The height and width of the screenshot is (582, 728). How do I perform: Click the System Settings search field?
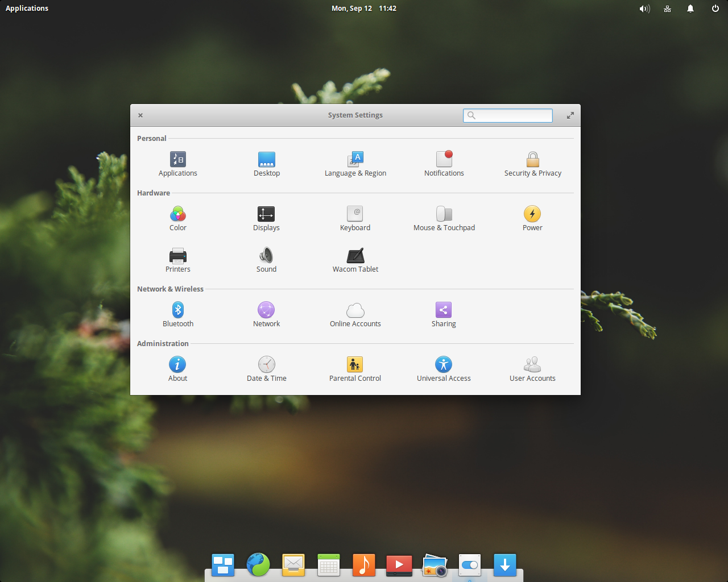tap(508, 115)
